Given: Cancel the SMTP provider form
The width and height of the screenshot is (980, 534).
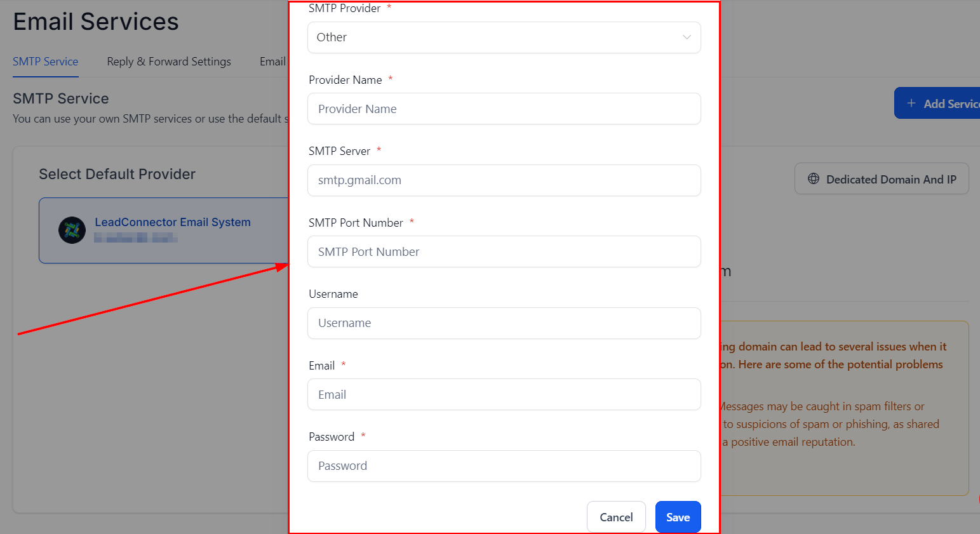Looking at the screenshot, I should click(x=616, y=517).
